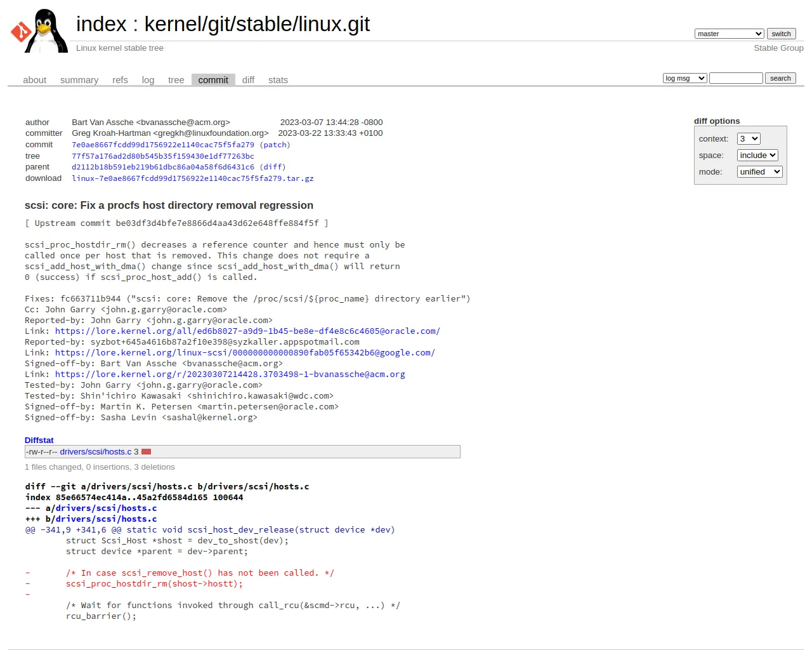Open tree hash 77f57a176a link
Image resolution: width=812 pixels, height=650 pixels.
click(x=163, y=156)
